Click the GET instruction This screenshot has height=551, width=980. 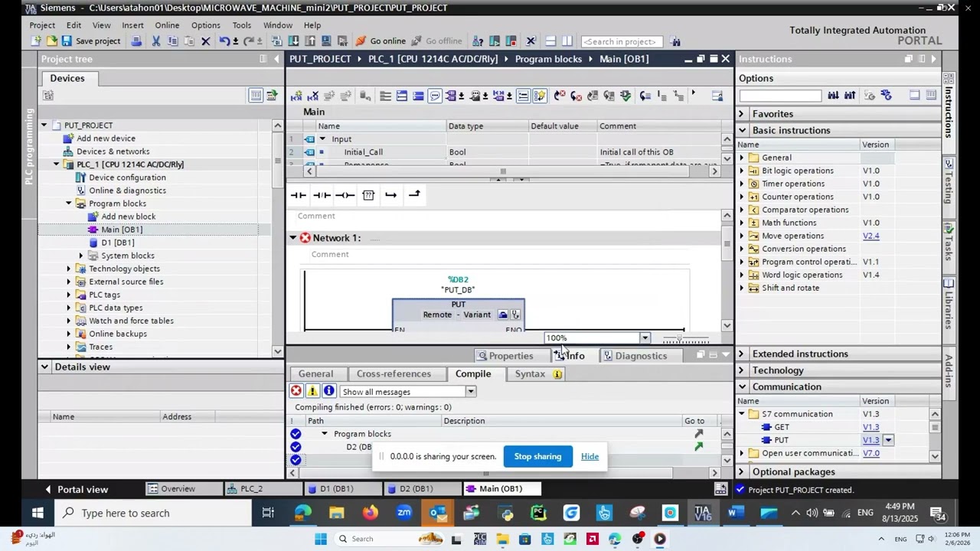point(781,427)
